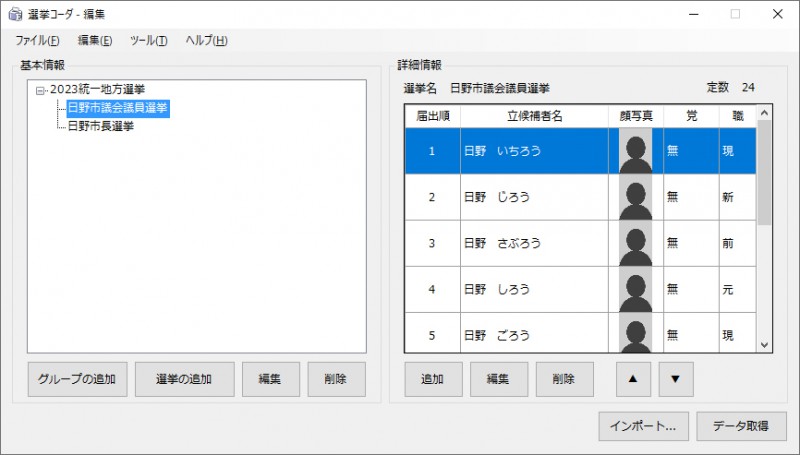Screen dimensions: 800x455
Task: Select candidate name 日野 しろう
Action: 496,289
